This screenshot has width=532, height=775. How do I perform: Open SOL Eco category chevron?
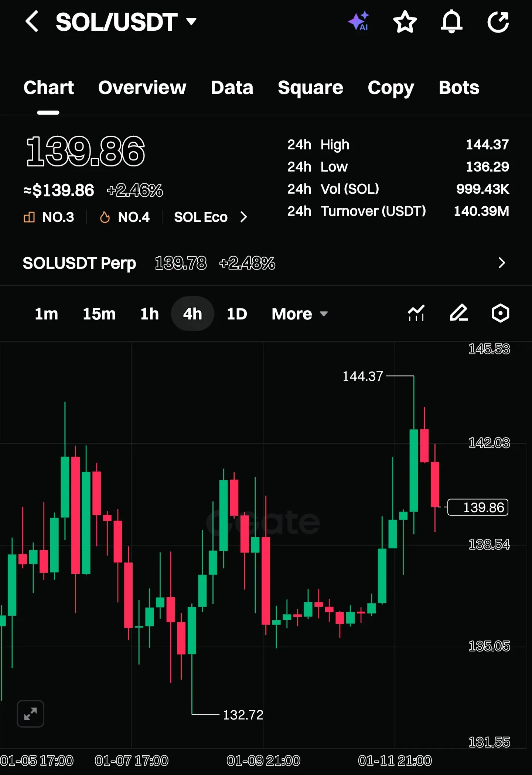243,217
